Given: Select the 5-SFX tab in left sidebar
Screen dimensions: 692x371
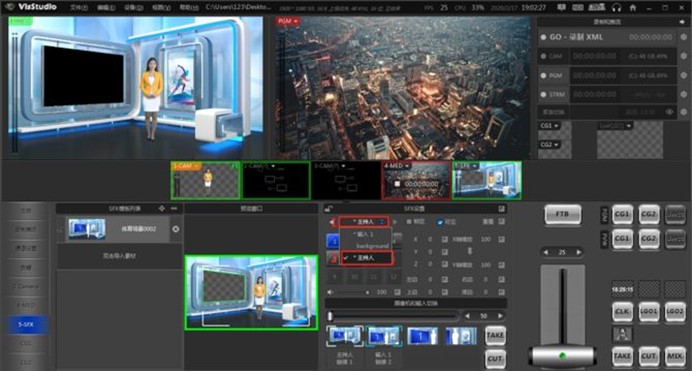Looking at the screenshot, I should click(26, 324).
